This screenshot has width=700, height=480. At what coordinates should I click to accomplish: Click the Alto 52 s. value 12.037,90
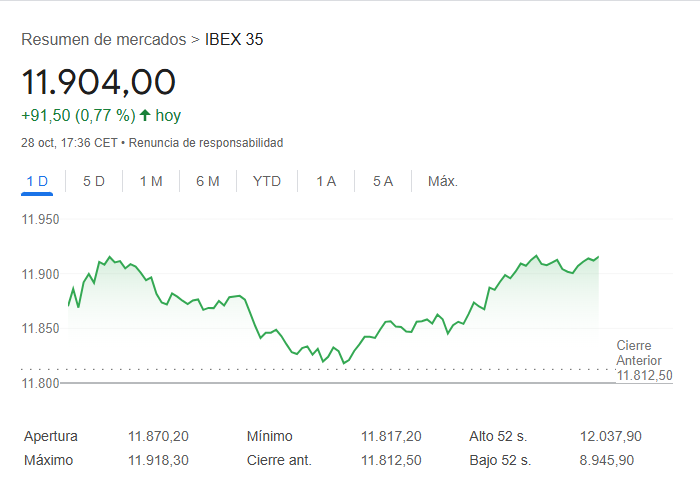[x=610, y=436]
